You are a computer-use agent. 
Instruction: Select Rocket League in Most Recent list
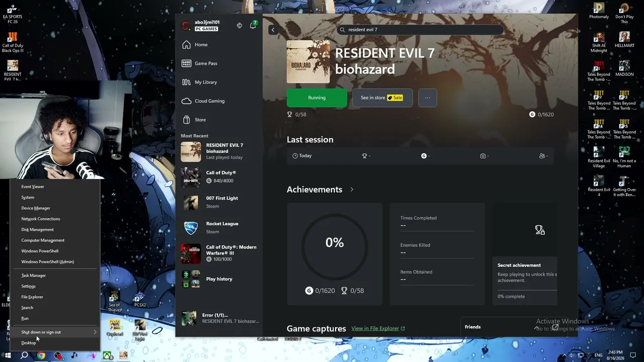tap(219, 228)
